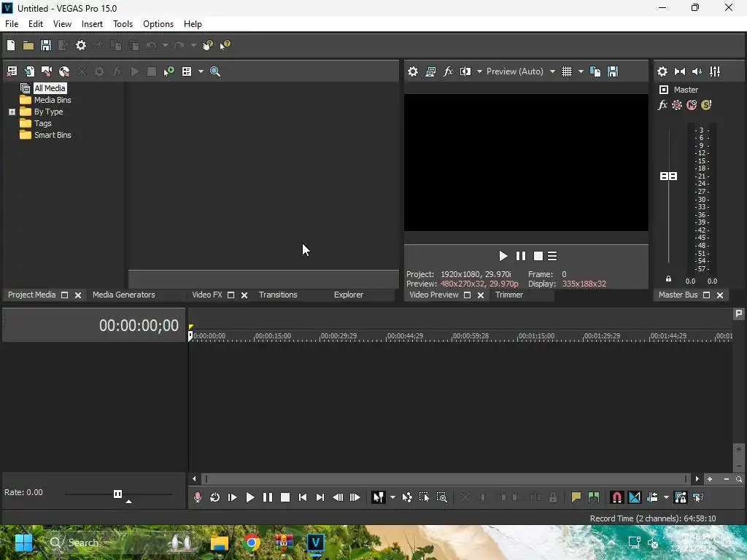
Task: Toggle Loop Playback button
Action: point(215,497)
